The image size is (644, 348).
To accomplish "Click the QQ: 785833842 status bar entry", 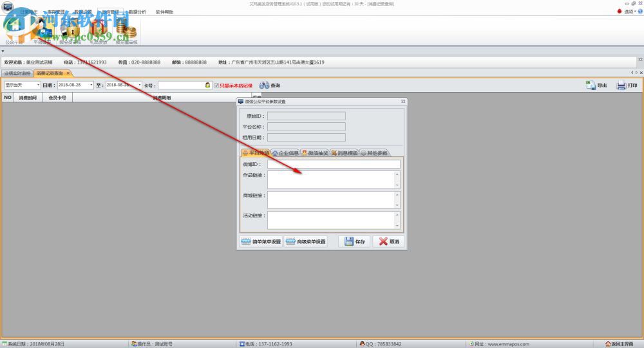I will (x=381, y=344).
